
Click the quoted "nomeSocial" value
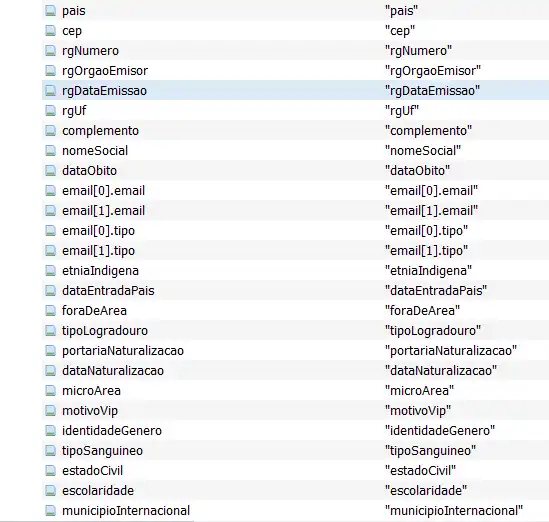point(423,151)
